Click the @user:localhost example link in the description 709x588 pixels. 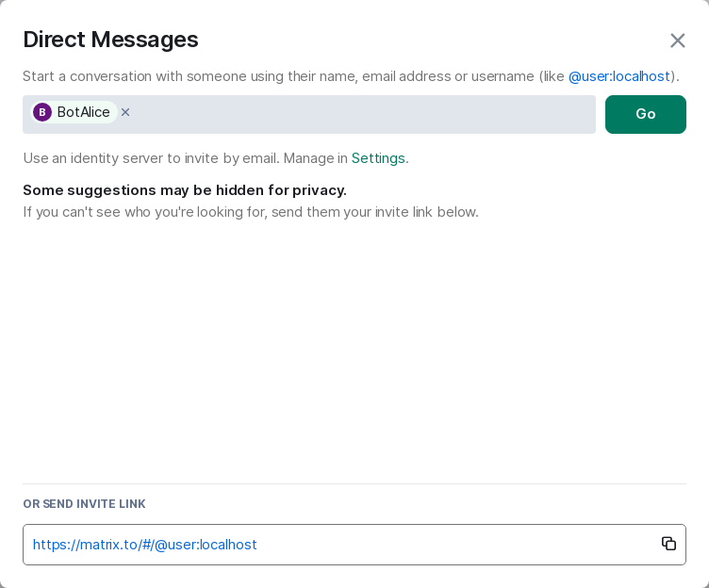click(618, 76)
